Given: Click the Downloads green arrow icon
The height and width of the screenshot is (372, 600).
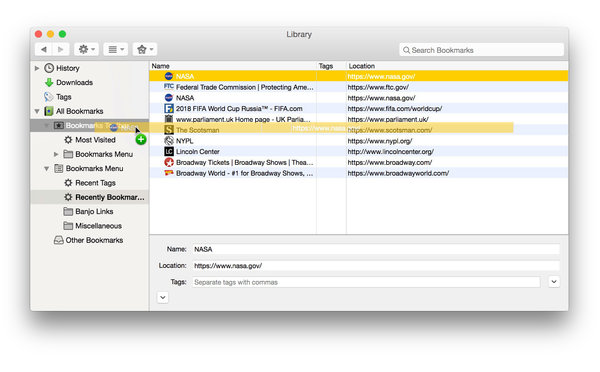Looking at the screenshot, I should pos(49,82).
